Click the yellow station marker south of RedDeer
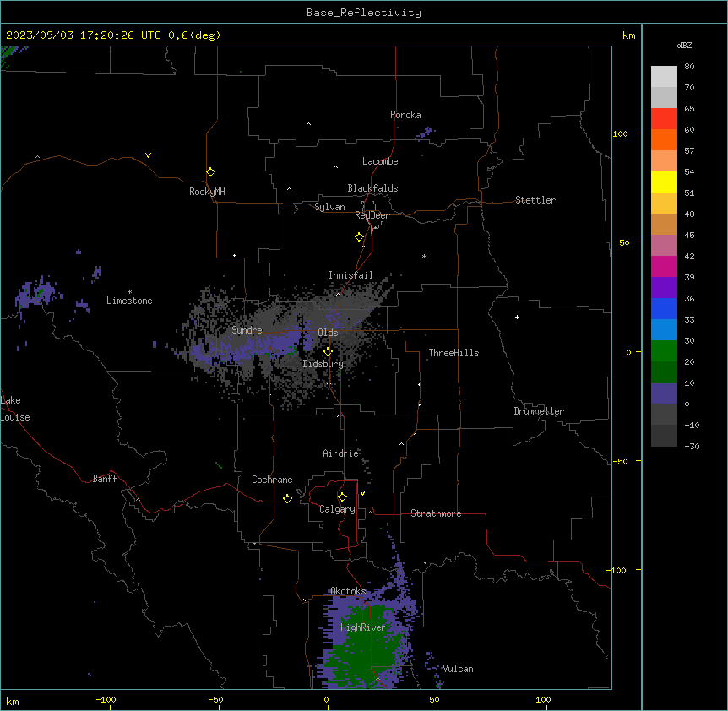The height and width of the screenshot is (711, 728). [360, 237]
